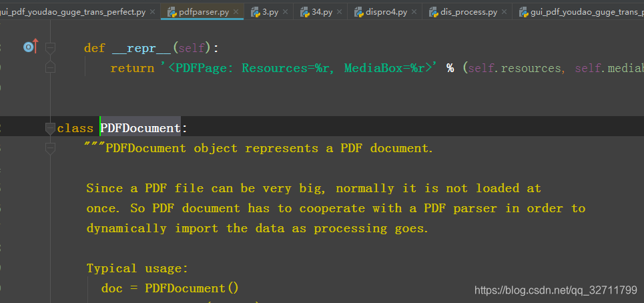The height and width of the screenshot is (303, 644).
Task: Click self.resources in the return statement
Action: click(x=515, y=68)
